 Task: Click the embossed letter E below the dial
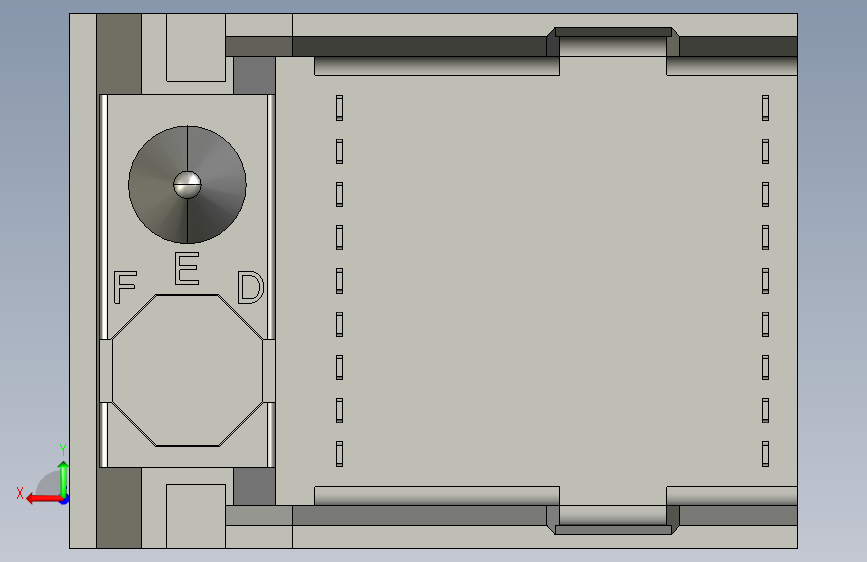pyautogui.click(x=187, y=268)
